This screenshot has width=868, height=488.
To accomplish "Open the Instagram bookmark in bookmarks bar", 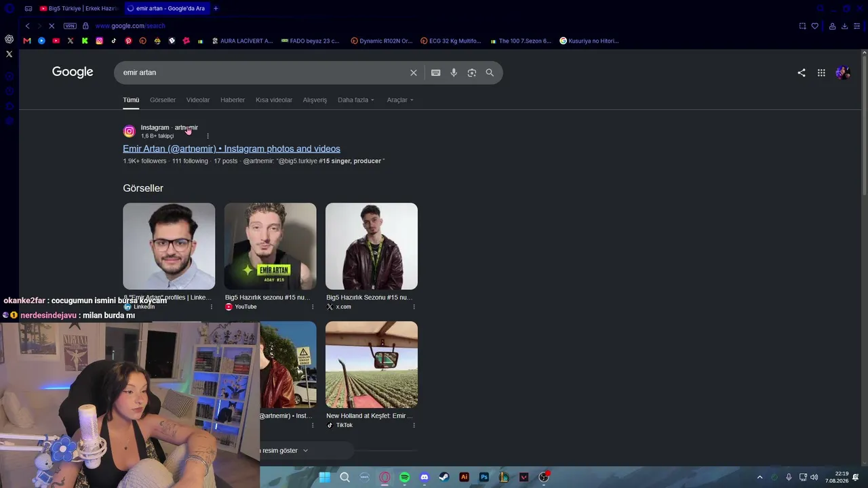I will tap(99, 41).
